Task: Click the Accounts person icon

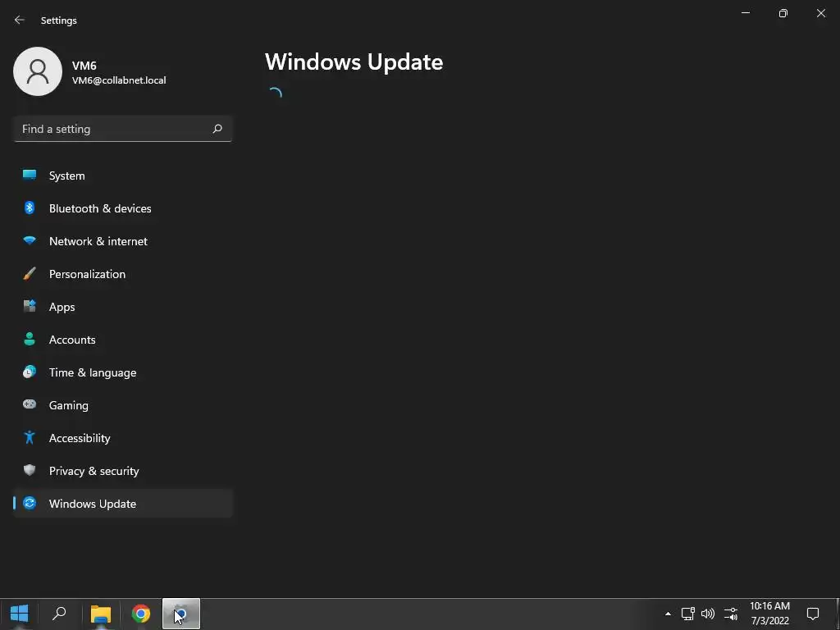Action: point(30,339)
